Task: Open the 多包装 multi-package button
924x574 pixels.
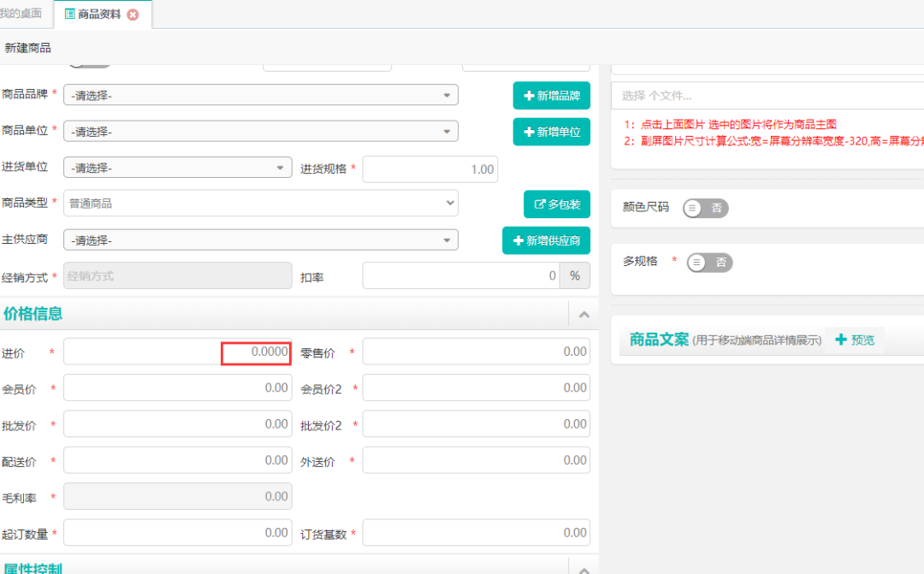Action: (556, 204)
